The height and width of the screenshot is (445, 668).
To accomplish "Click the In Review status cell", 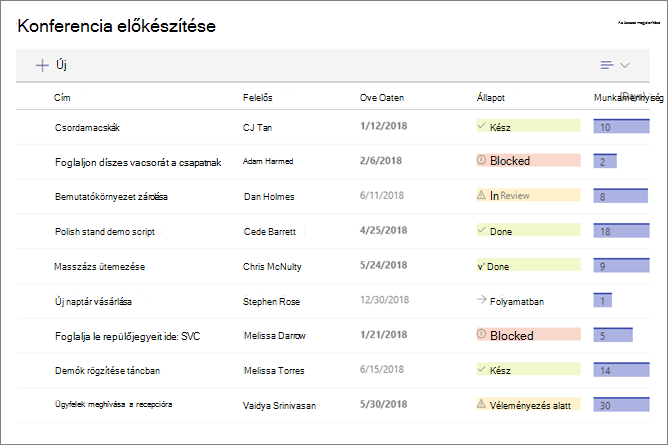I will click(x=528, y=195).
